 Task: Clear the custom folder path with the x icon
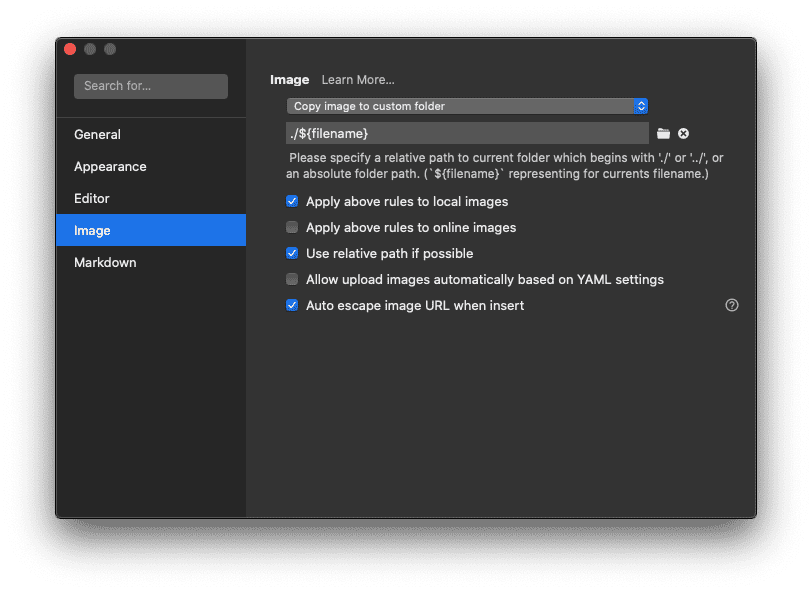684,133
